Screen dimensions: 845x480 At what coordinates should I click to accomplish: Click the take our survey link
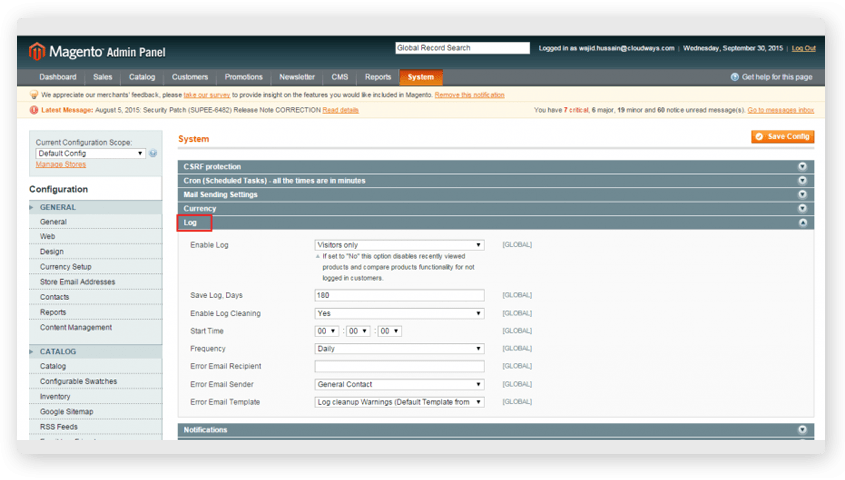tap(207, 95)
